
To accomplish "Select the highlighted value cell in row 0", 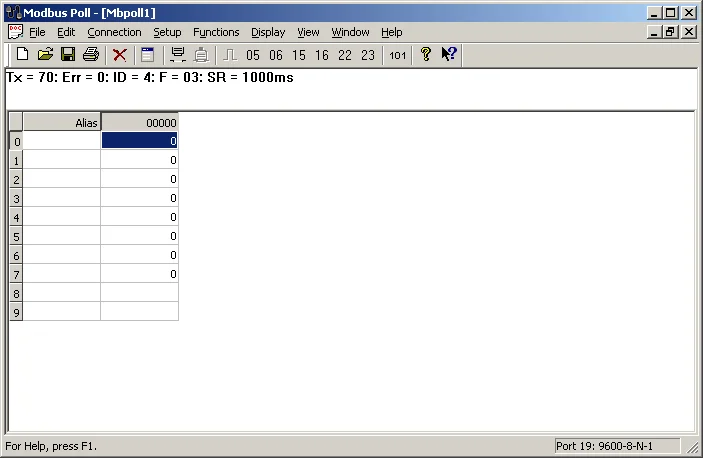I will (139, 141).
